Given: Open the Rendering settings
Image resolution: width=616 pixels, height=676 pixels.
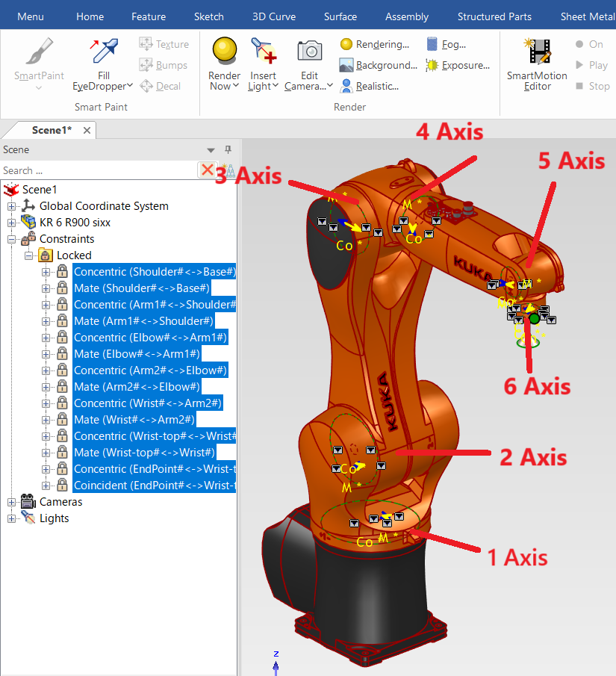Looking at the screenshot, I should point(375,44).
